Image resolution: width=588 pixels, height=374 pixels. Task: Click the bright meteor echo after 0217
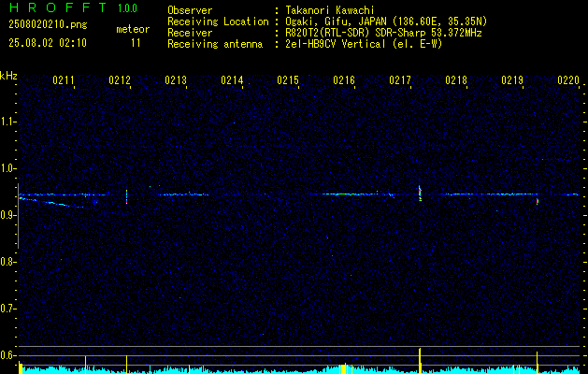[x=420, y=194]
